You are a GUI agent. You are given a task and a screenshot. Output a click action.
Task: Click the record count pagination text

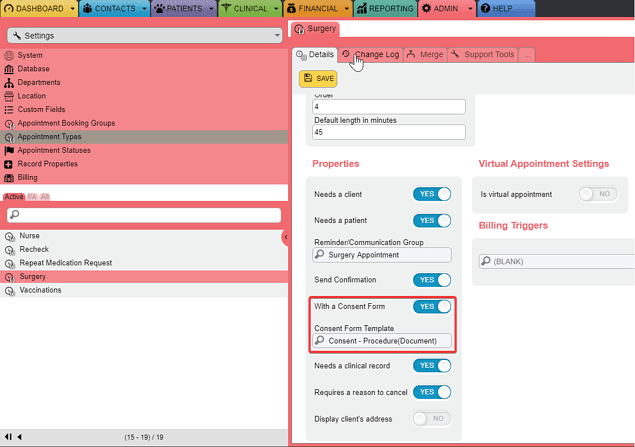pyautogui.click(x=144, y=437)
